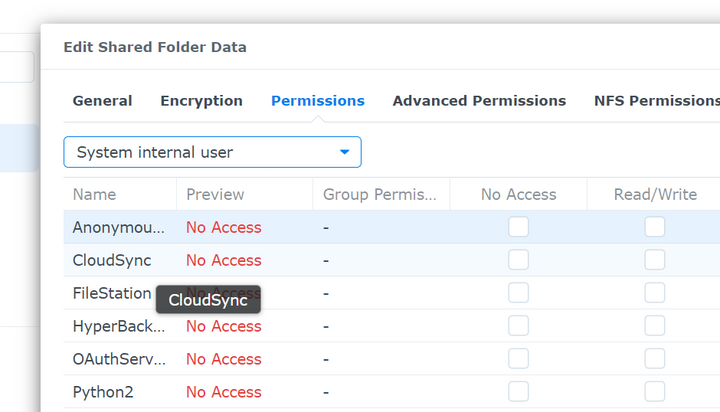
Task: Check No Access for Anonymous user
Action: [x=518, y=227]
